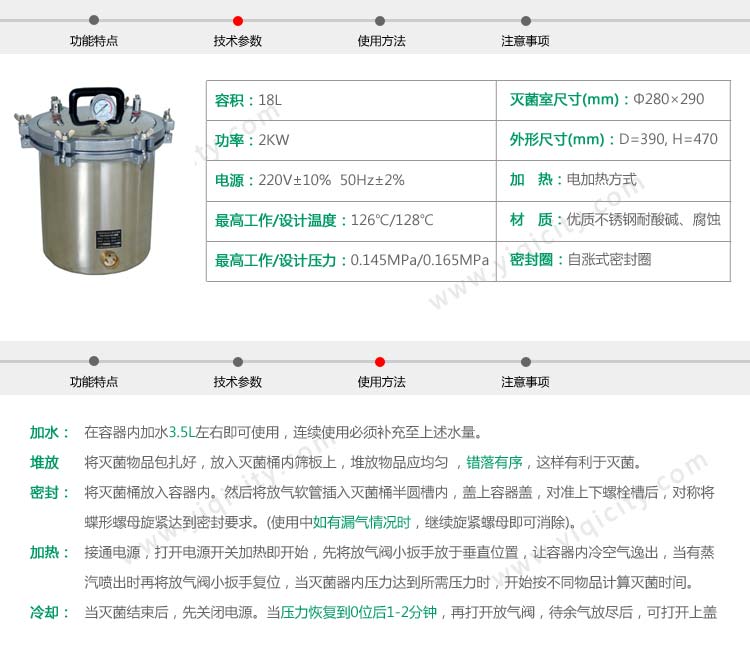Select 技术参数 label in the lower tab bar
750x662 pixels.
pyautogui.click(x=238, y=382)
